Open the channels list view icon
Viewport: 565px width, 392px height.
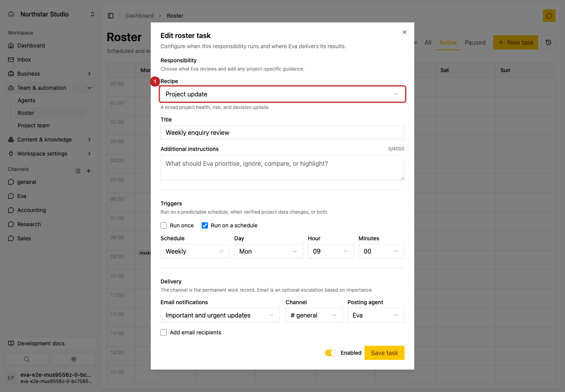click(x=78, y=171)
